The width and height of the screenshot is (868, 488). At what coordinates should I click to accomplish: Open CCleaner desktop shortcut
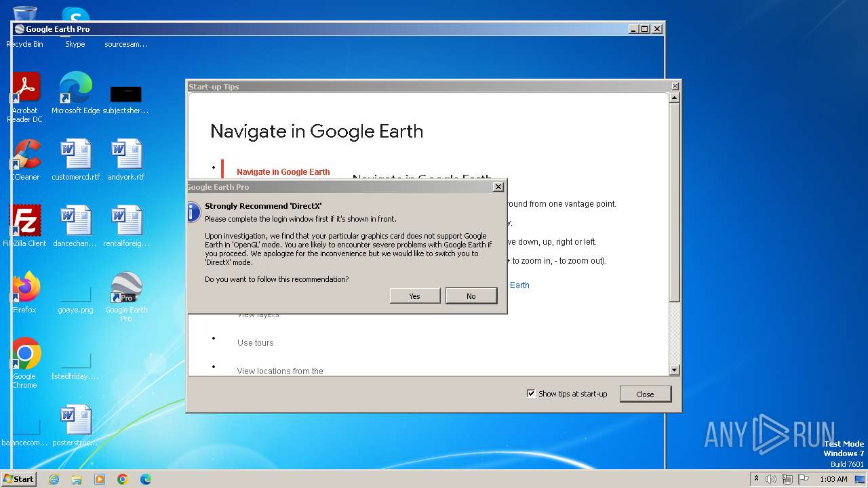[x=26, y=159]
